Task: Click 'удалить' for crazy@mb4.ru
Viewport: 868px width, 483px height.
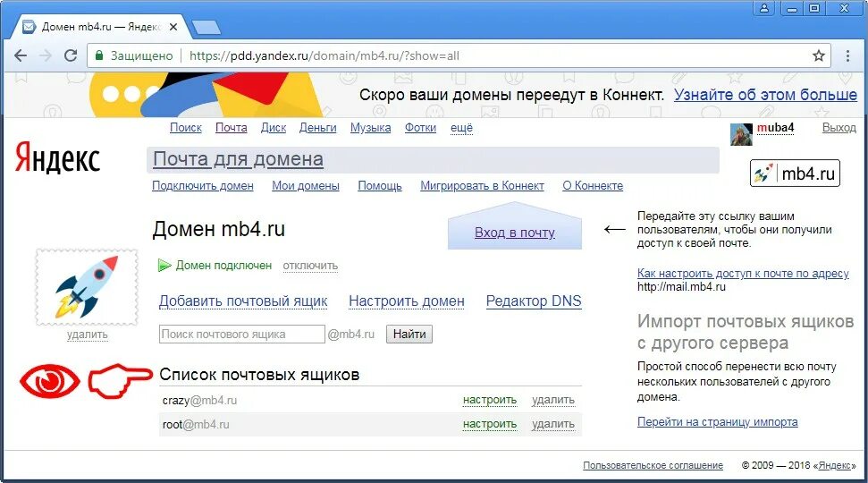Action: (x=553, y=400)
